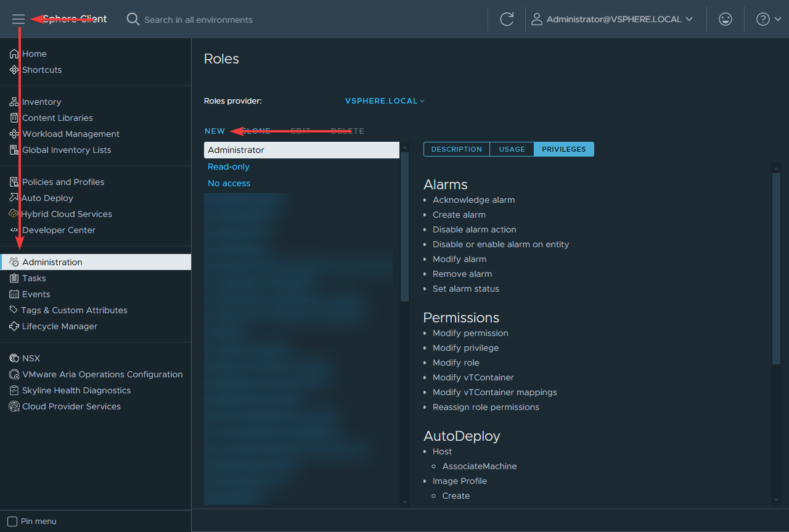Click the search in all environments field
Screen dimensions: 789x532
[x=197, y=19]
